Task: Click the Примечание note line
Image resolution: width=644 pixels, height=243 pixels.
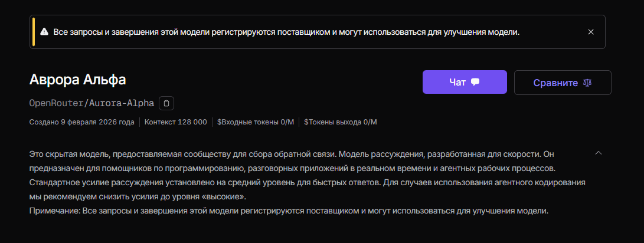Action: 289,211
